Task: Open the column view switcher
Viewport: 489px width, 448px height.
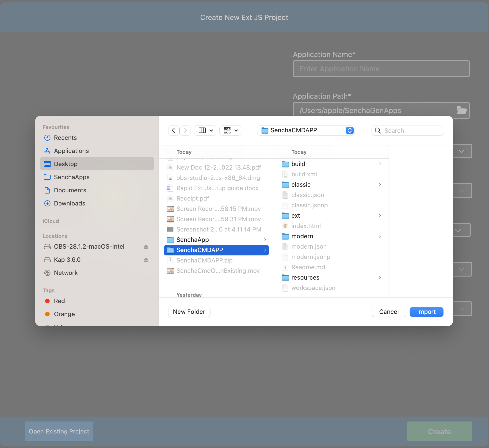Action: pyautogui.click(x=205, y=130)
